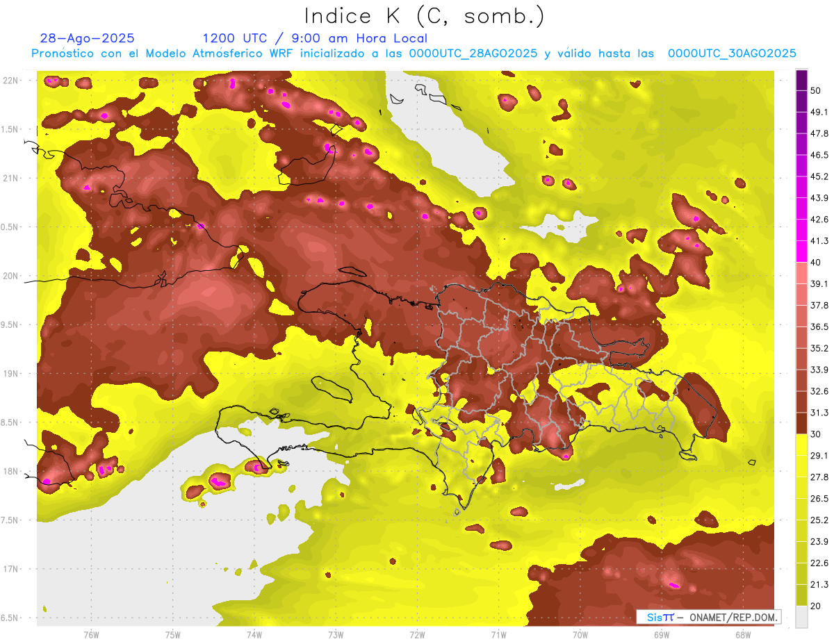Click the '18N' latitude label
The image size is (834, 644).
10,471
